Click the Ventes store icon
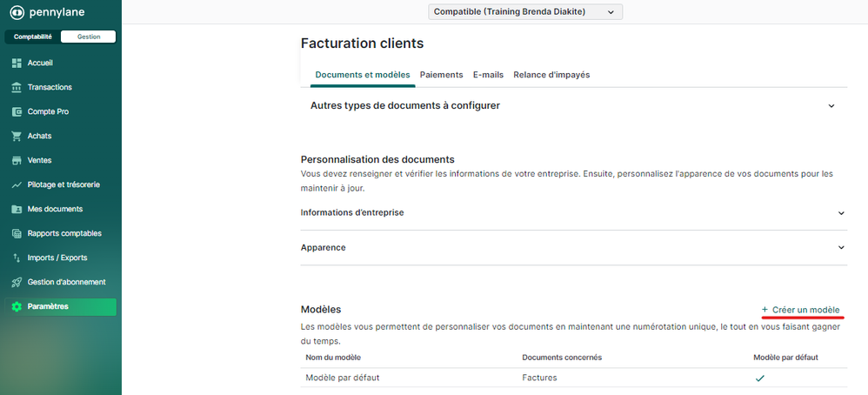The height and width of the screenshot is (395, 868). pos(17,160)
